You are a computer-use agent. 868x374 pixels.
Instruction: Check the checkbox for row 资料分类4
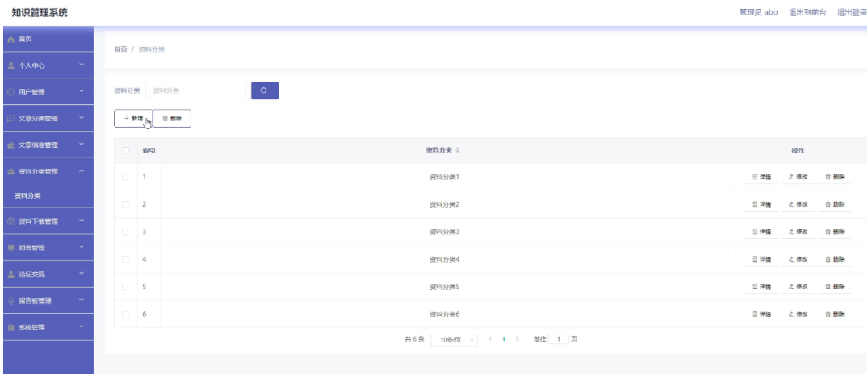coord(126,259)
